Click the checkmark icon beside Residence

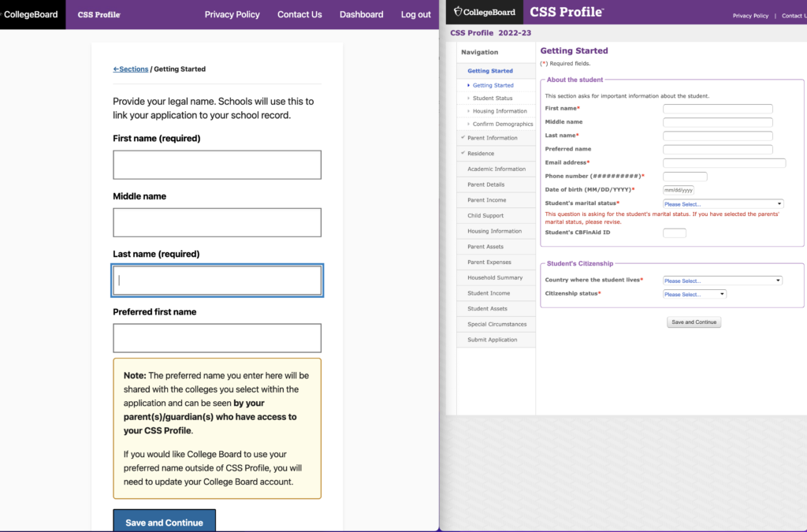click(463, 153)
